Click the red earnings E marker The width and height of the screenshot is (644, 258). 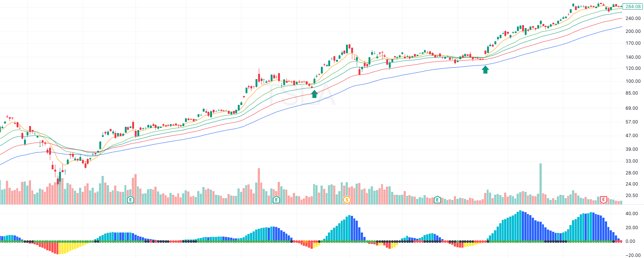tap(603, 200)
